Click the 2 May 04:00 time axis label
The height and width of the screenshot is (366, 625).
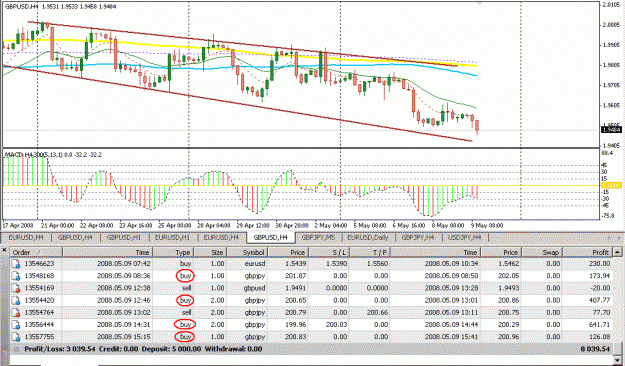coord(330,226)
